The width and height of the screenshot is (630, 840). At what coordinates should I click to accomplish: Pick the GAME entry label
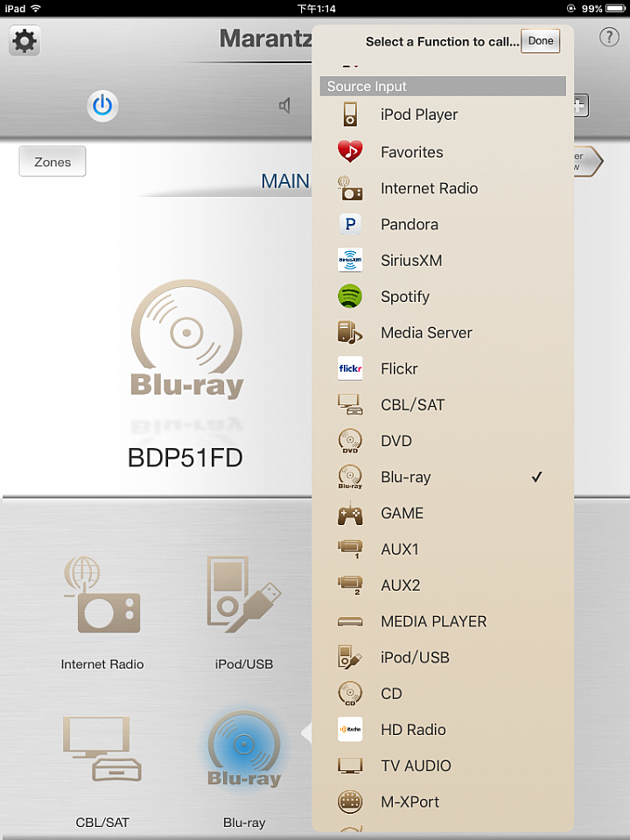[x=402, y=514]
